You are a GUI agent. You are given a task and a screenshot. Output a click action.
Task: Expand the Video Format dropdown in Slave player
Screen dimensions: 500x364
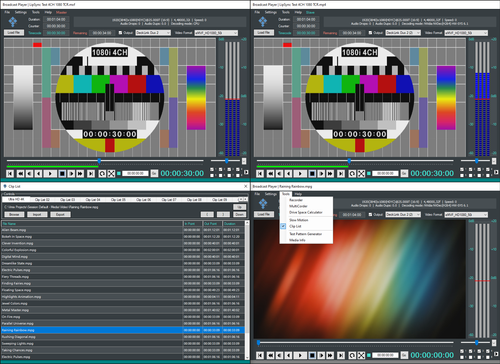(466, 33)
